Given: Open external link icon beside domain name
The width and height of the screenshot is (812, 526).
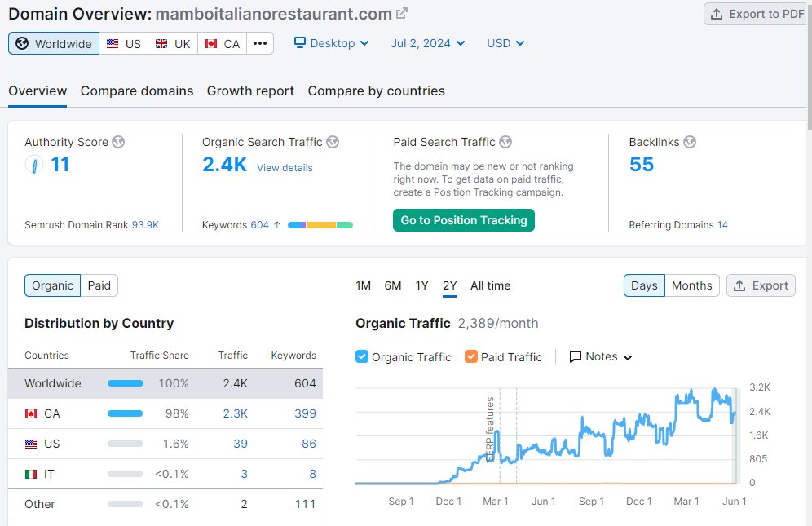Looking at the screenshot, I should tap(402, 14).
